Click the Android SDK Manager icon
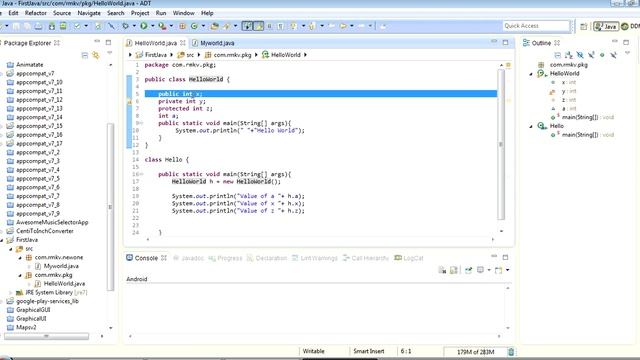Viewport: 640px width, 360px height. tap(51, 26)
